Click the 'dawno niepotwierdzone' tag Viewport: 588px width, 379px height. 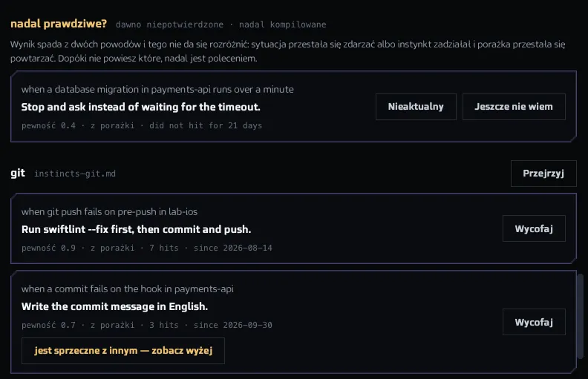169,24
